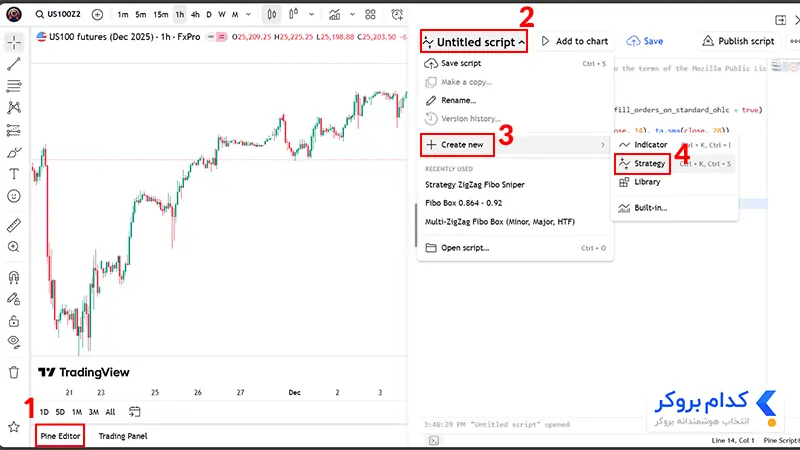The width and height of the screenshot is (800, 450).
Task: Click the Add to chart button
Action: [574, 41]
